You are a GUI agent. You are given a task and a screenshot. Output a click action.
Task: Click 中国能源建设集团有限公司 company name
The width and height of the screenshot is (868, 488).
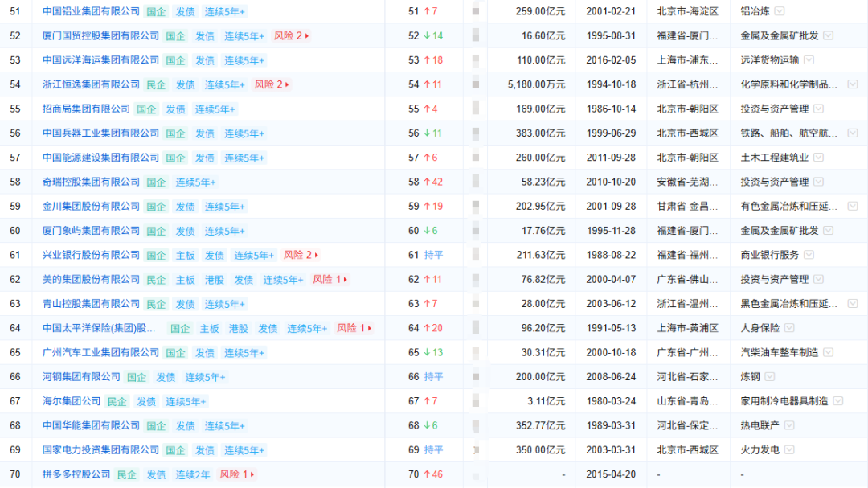click(100, 158)
